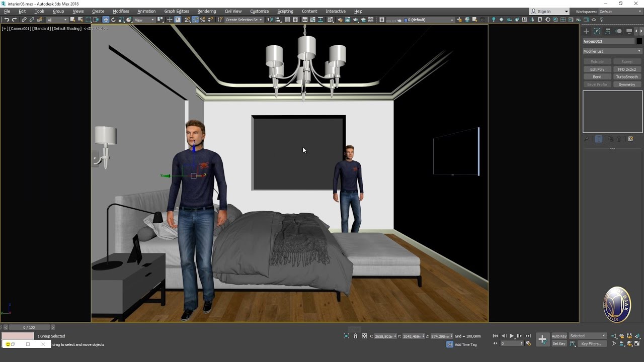The width and height of the screenshot is (644, 362).
Task: Click the Undo arrow icon
Action: (7, 20)
